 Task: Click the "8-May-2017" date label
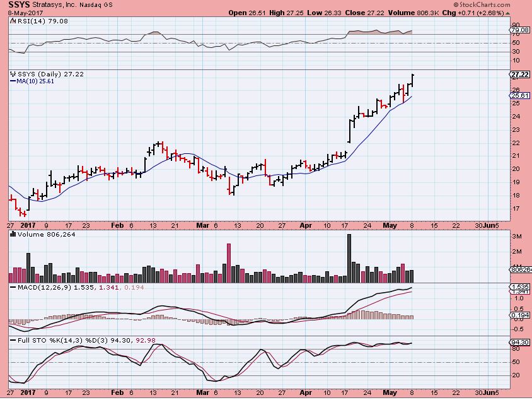[26, 13]
